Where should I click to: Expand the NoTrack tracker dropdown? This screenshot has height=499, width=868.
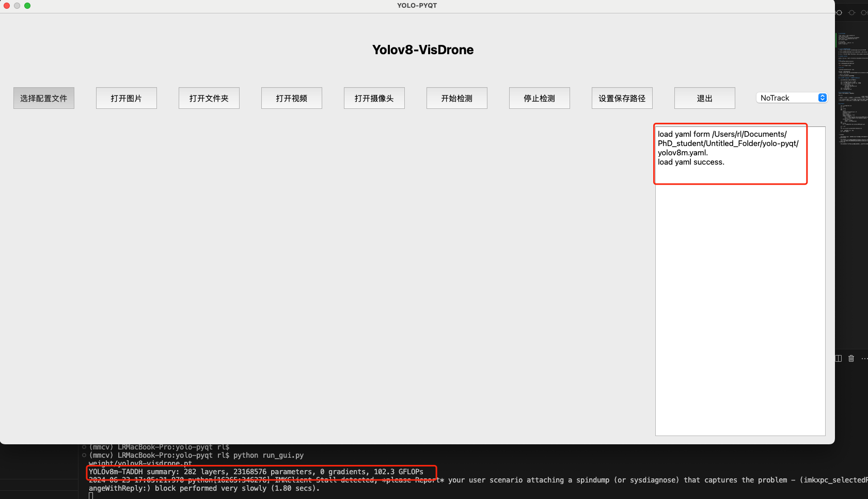coord(792,98)
